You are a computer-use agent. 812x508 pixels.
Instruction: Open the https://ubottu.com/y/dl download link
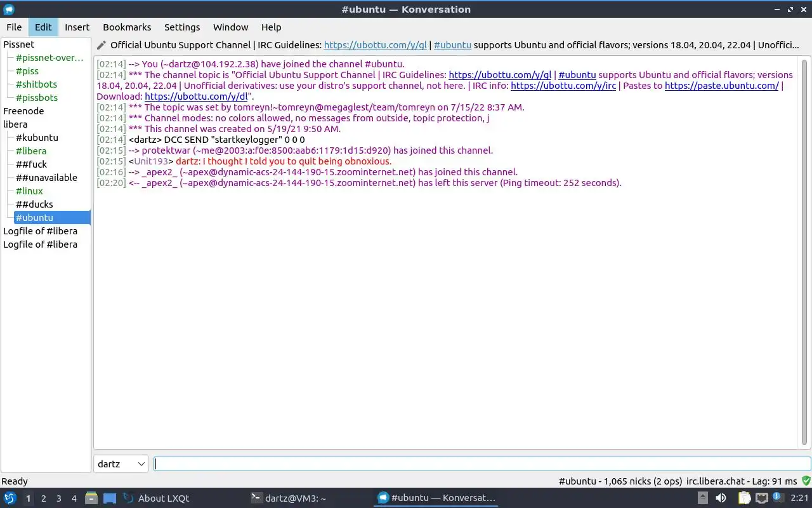pos(196,97)
